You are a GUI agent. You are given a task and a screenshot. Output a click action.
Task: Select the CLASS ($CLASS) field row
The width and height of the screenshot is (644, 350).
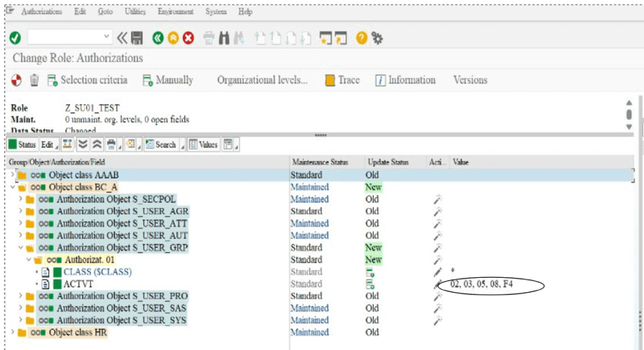point(97,272)
